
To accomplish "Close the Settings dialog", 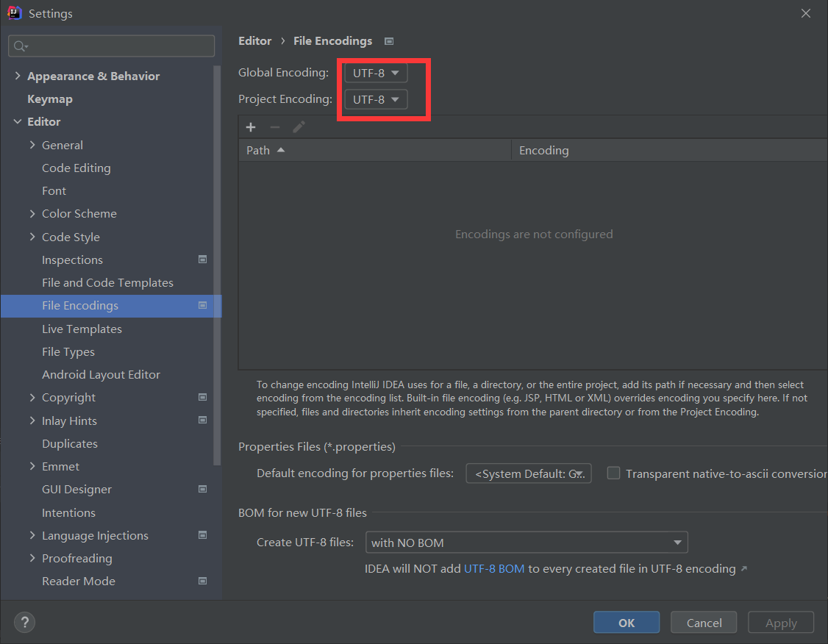I will [806, 13].
